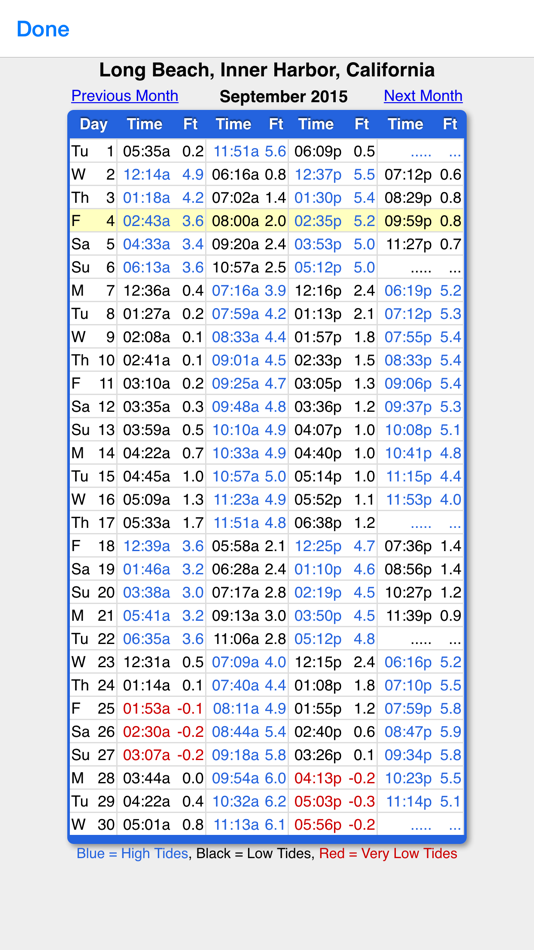Viewport: 534px width, 950px height.
Task: Click the 12:36a time on Monday 7
Action: 147,291
